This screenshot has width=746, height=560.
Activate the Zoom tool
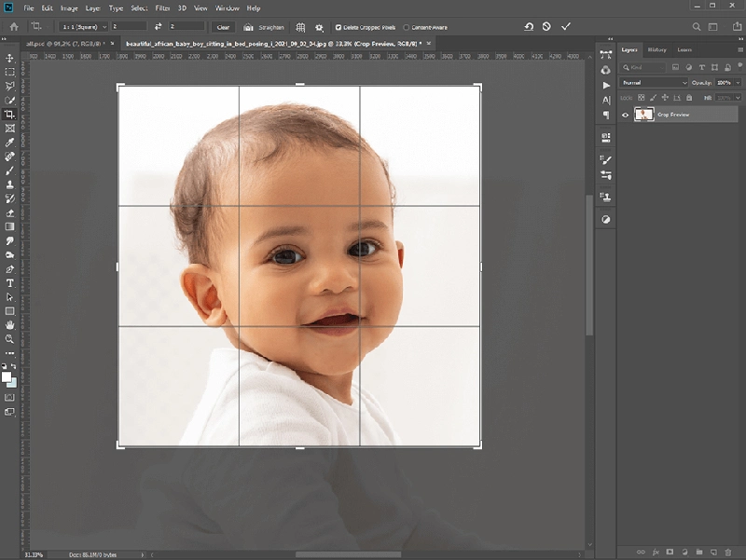pos(9,339)
